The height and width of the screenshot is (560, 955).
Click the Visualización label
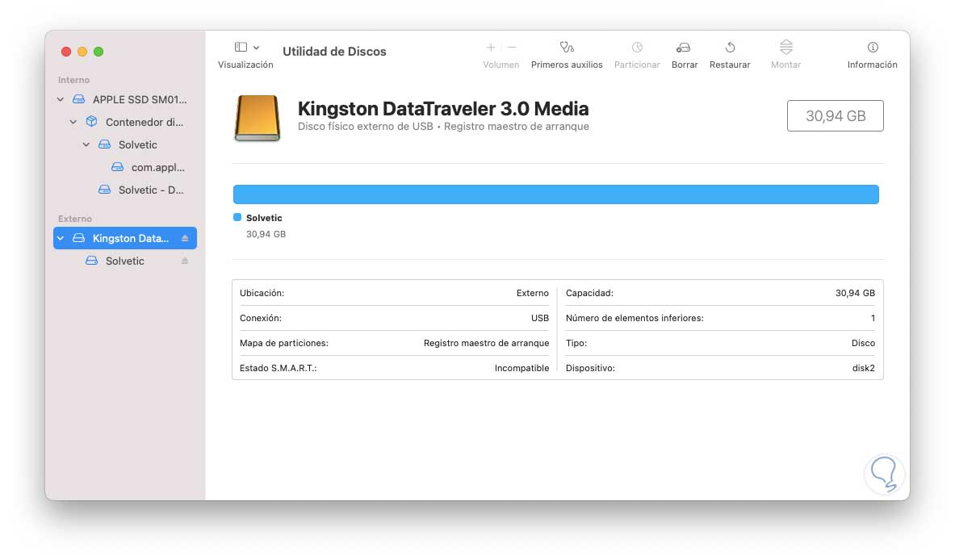[245, 65]
